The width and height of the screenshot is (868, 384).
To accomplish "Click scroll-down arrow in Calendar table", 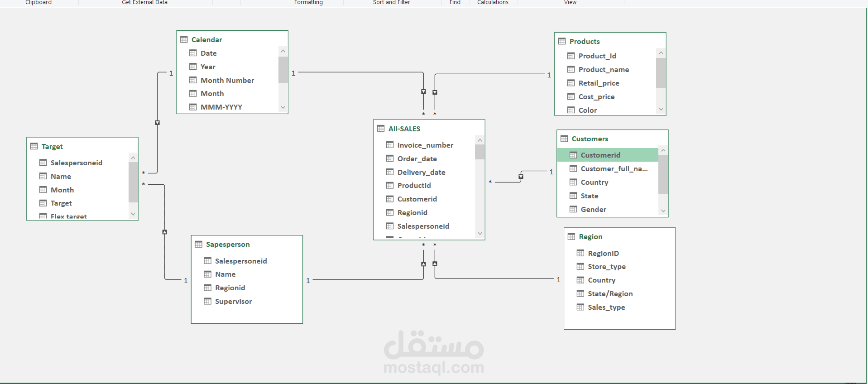I will [x=283, y=107].
